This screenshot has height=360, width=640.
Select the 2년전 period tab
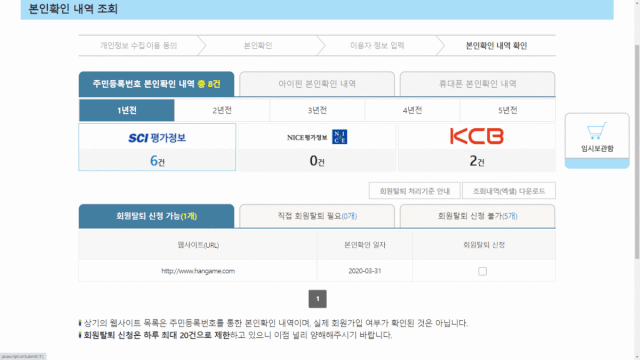(222, 110)
